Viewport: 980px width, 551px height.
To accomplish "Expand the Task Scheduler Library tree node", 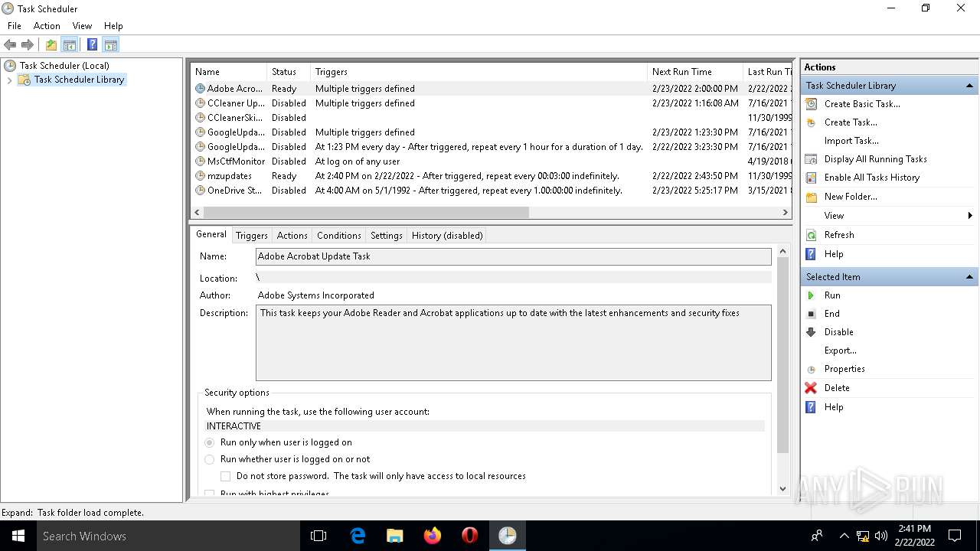I will (9, 80).
